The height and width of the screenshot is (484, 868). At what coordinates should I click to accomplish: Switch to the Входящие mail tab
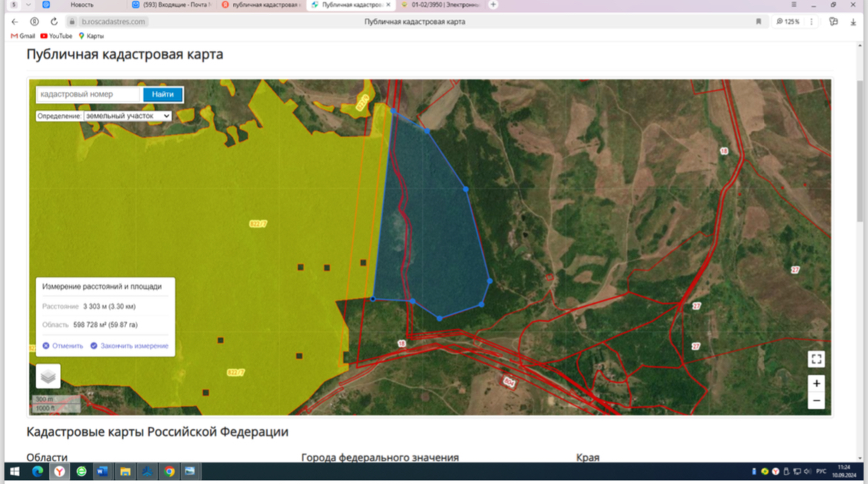pos(171,4)
